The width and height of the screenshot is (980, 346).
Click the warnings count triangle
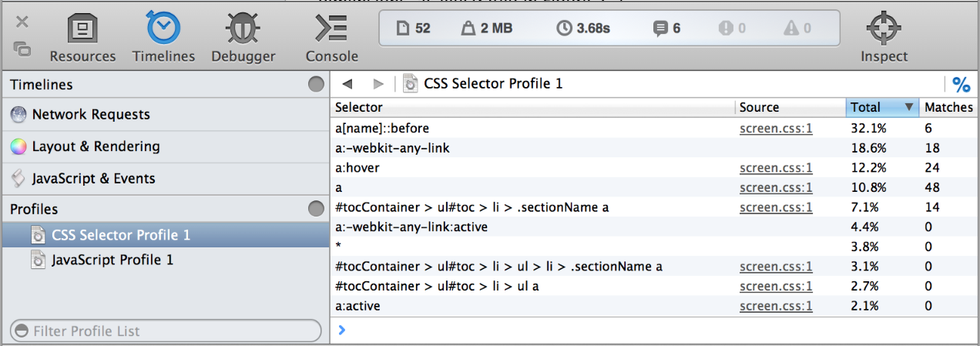coord(791,29)
